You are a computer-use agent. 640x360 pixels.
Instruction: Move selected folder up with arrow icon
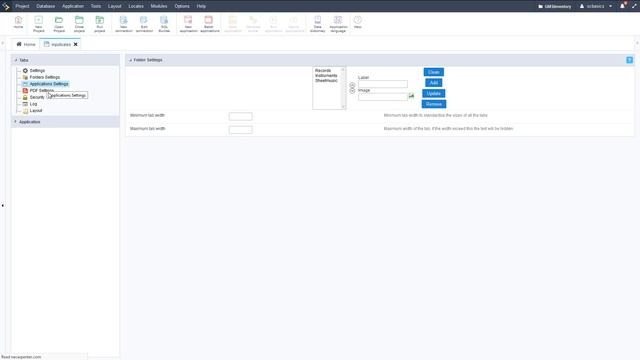click(352, 85)
